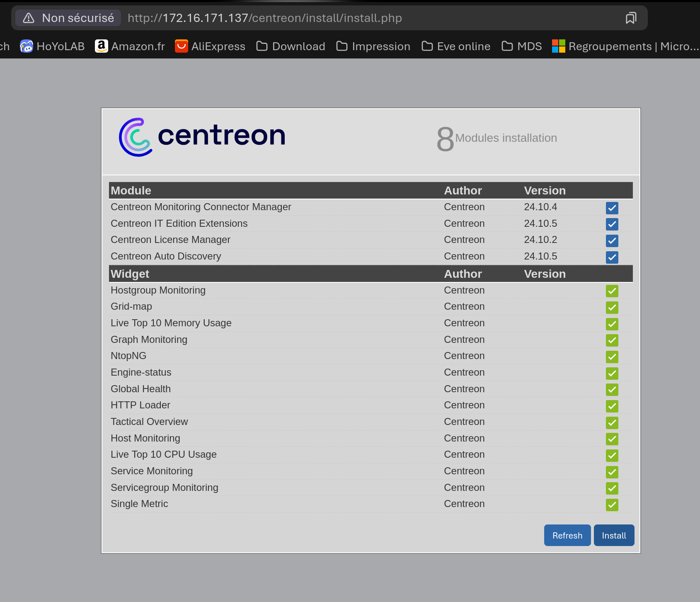The width and height of the screenshot is (700, 602).
Task: Open the Eve online bookmarks folder
Action: [x=456, y=46]
